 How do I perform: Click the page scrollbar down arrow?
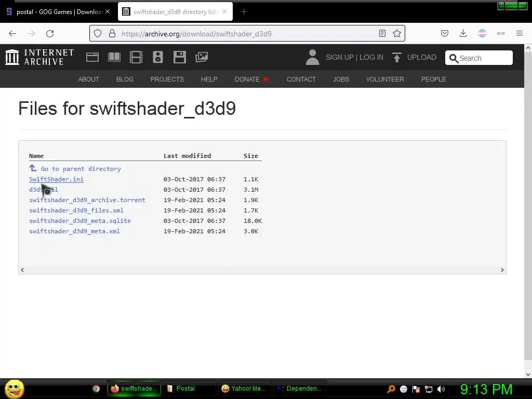click(528, 375)
